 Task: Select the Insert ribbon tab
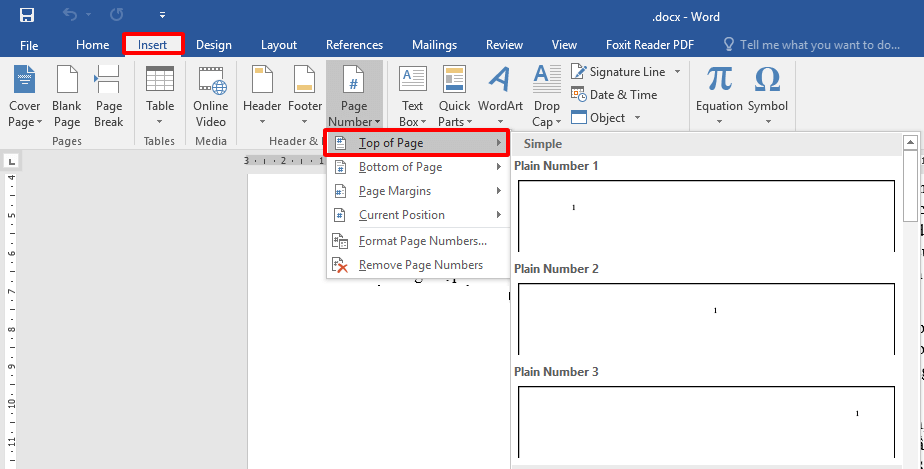[153, 45]
